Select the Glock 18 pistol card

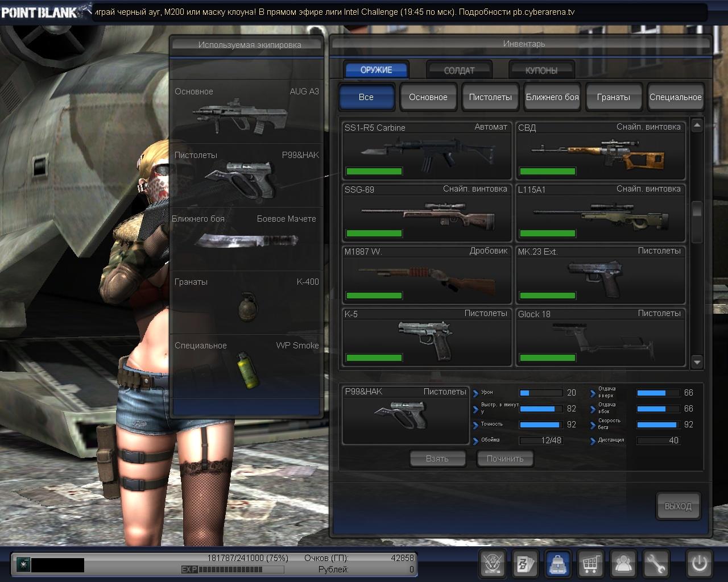point(601,336)
